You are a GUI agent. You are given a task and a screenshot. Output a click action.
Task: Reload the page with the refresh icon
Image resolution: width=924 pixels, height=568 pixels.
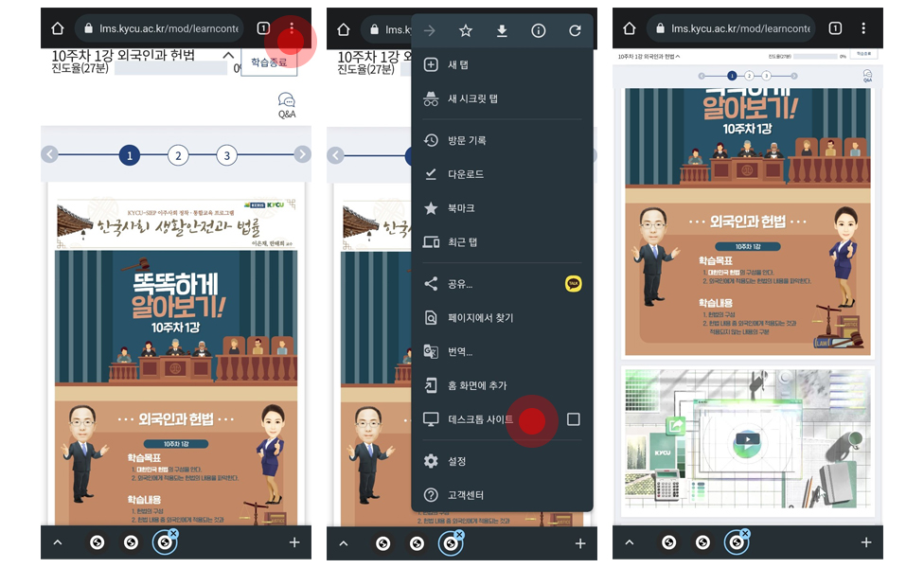coord(576,30)
